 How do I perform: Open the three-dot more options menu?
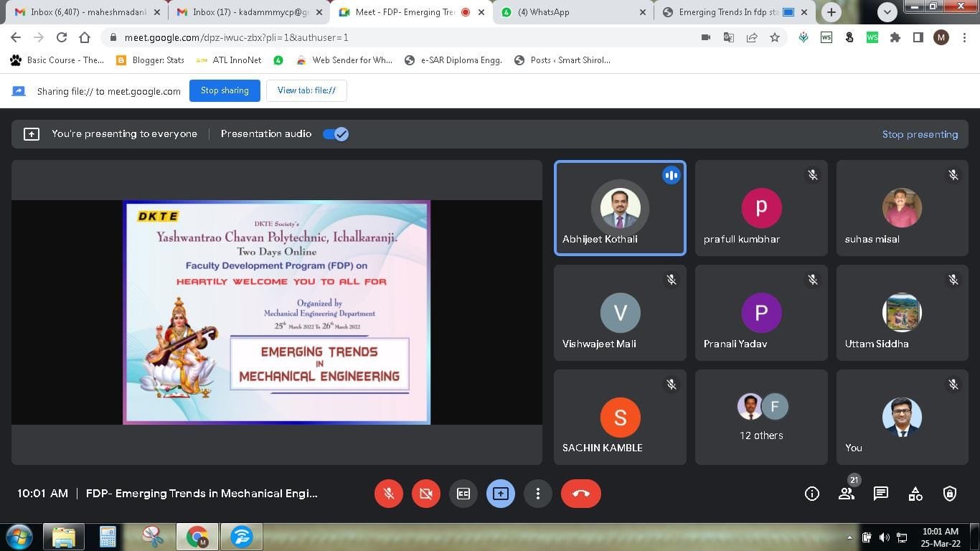tap(537, 494)
